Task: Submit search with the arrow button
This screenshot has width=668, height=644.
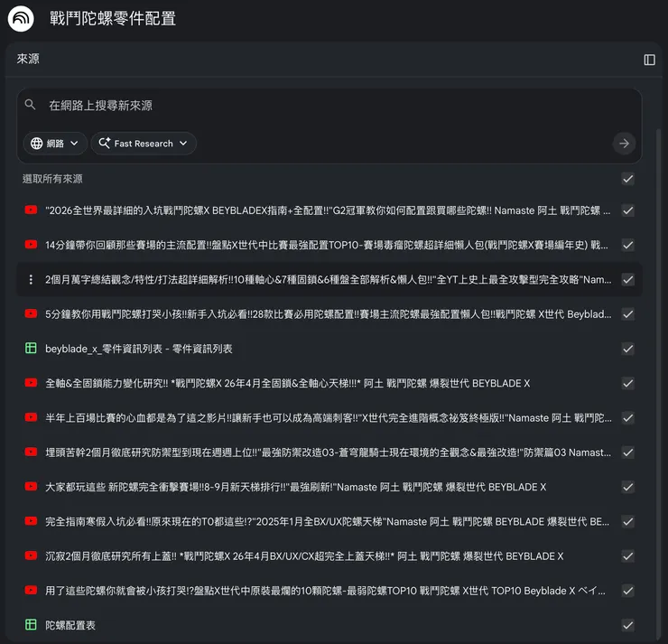Action: pos(624,144)
